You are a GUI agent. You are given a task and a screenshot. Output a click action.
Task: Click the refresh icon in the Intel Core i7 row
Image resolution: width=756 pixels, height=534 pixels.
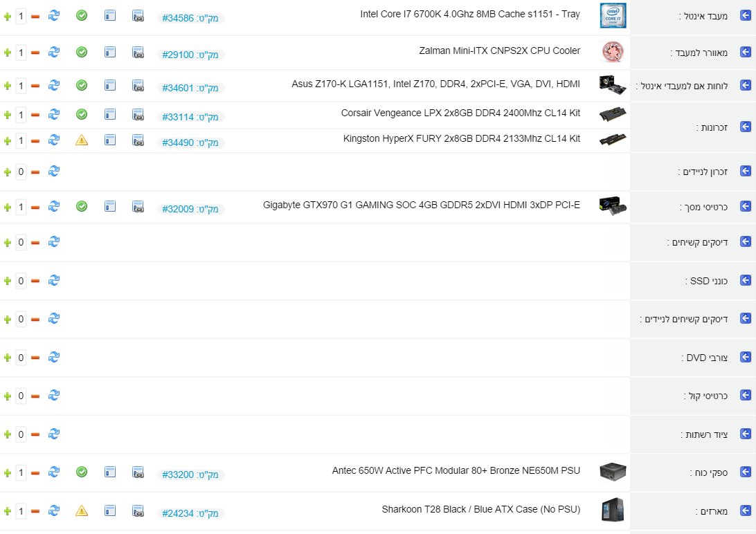pos(54,15)
